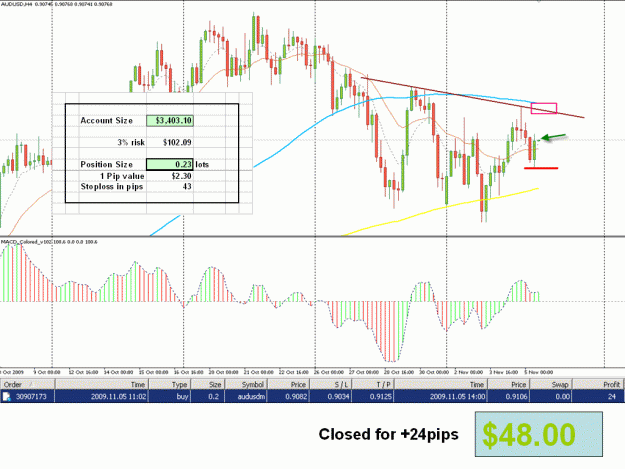Click the Account Size cell $3,403.10
Image resolution: width=625 pixels, height=469 pixels.
[x=170, y=120]
